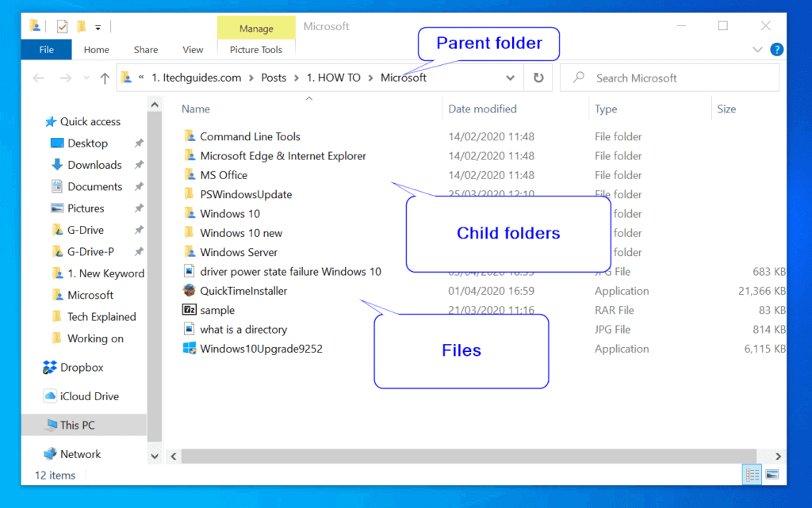Select the what is a directory image
The image size is (812, 508).
235,330
